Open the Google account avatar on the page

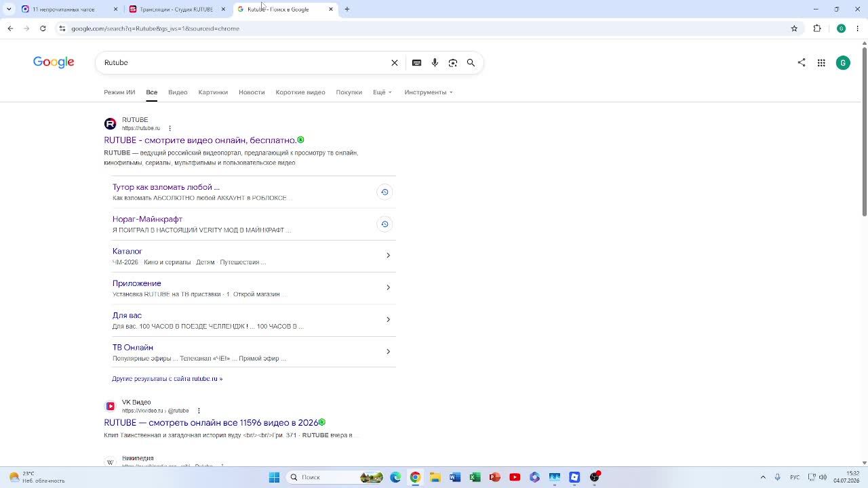[x=843, y=62]
